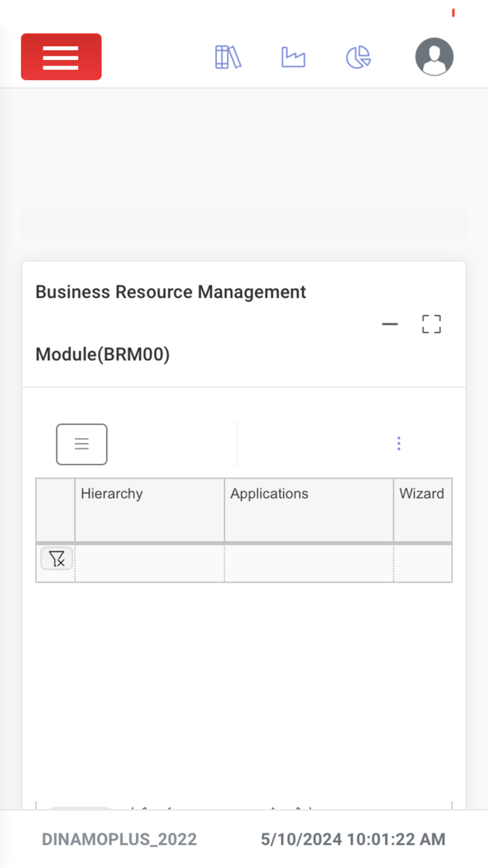
Task: Click the Applications filter input cell
Action: click(x=309, y=563)
